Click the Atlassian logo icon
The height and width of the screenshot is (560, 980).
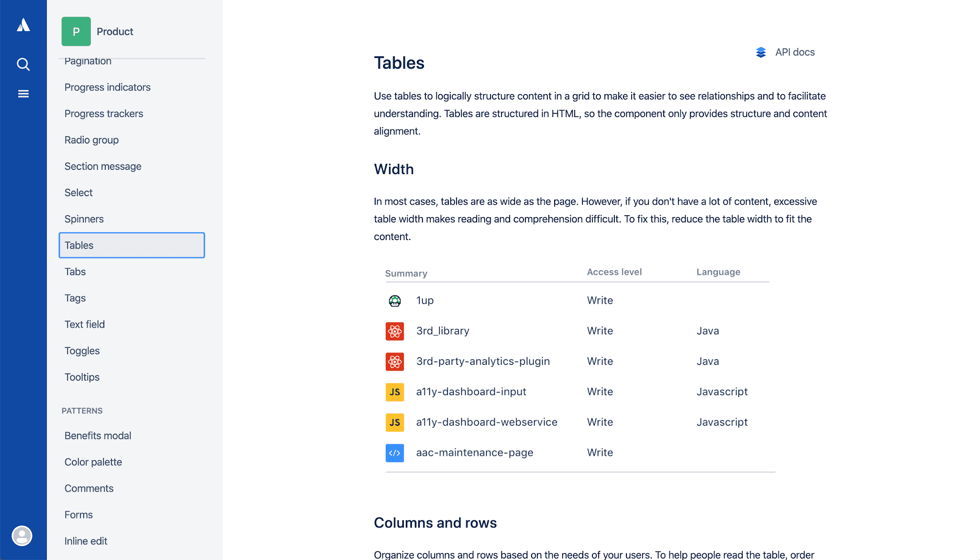pyautogui.click(x=23, y=25)
